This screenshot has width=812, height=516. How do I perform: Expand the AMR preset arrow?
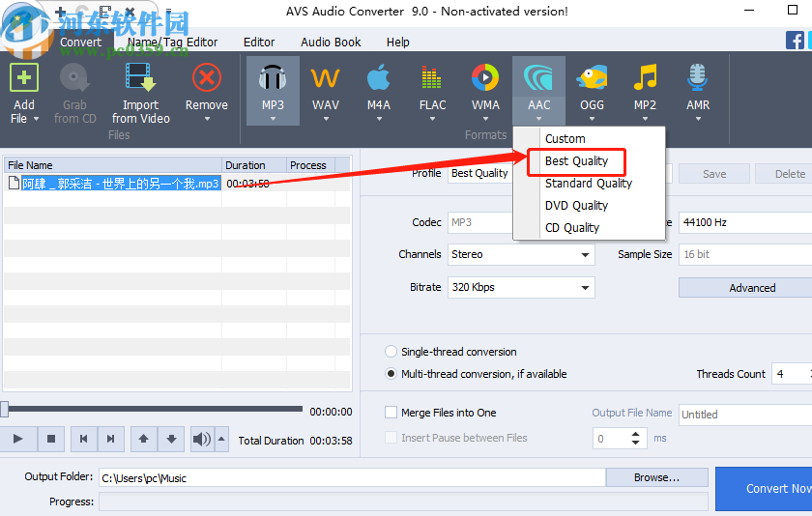tap(698, 119)
